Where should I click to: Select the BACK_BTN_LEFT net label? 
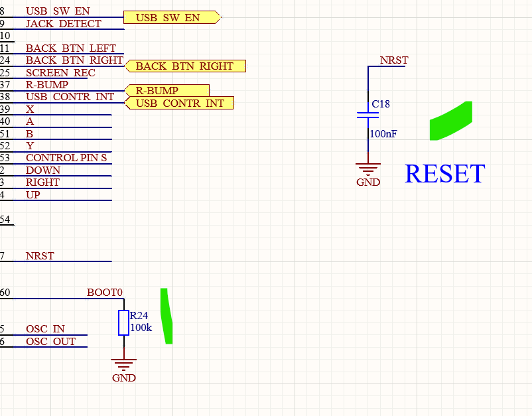(71, 48)
